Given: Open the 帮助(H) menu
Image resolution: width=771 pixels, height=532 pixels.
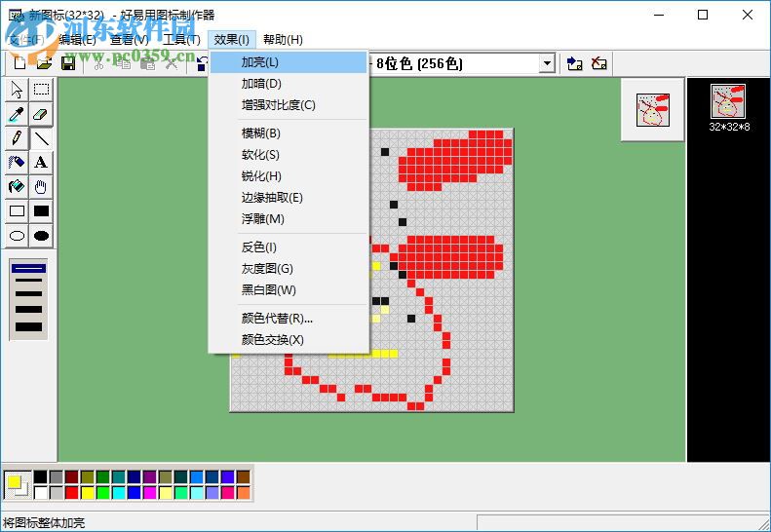Looking at the screenshot, I should [x=283, y=40].
